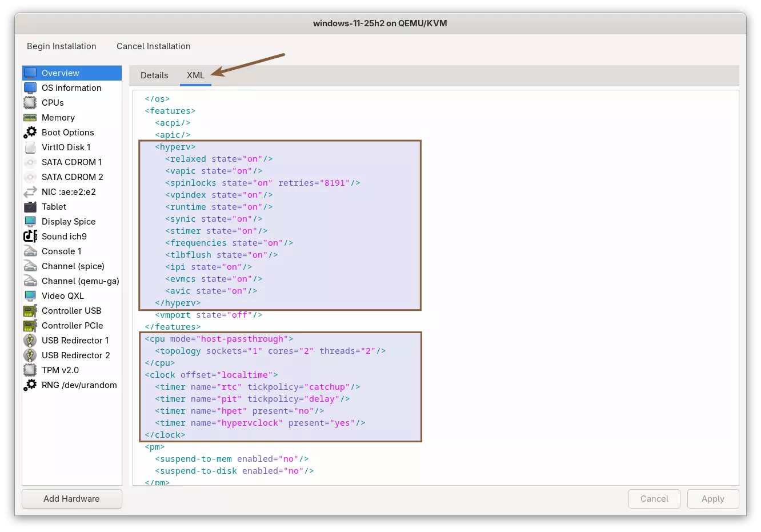761x532 pixels.
Task: Select the Display Spice monitor icon
Action: click(x=30, y=222)
